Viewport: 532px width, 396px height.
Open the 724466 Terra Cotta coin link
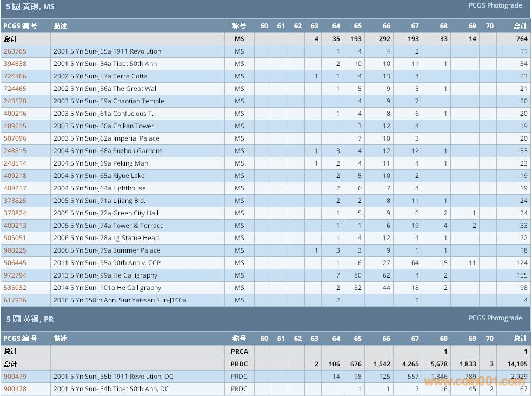click(15, 76)
